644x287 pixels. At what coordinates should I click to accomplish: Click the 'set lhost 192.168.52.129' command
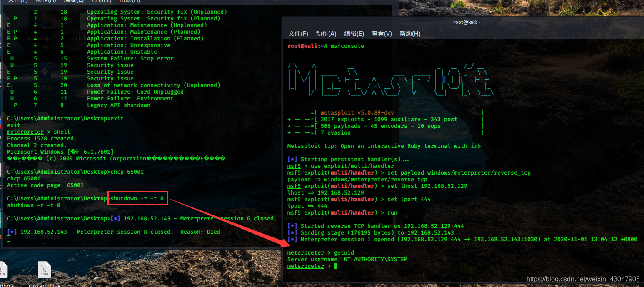coord(427,186)
